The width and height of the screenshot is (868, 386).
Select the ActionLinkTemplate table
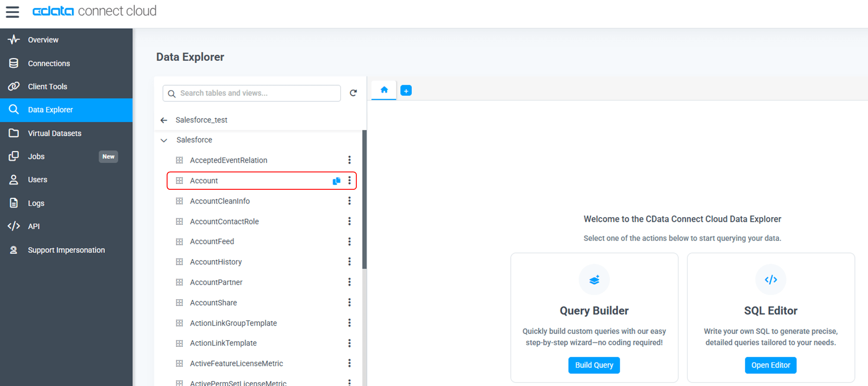tap(223, 343)
